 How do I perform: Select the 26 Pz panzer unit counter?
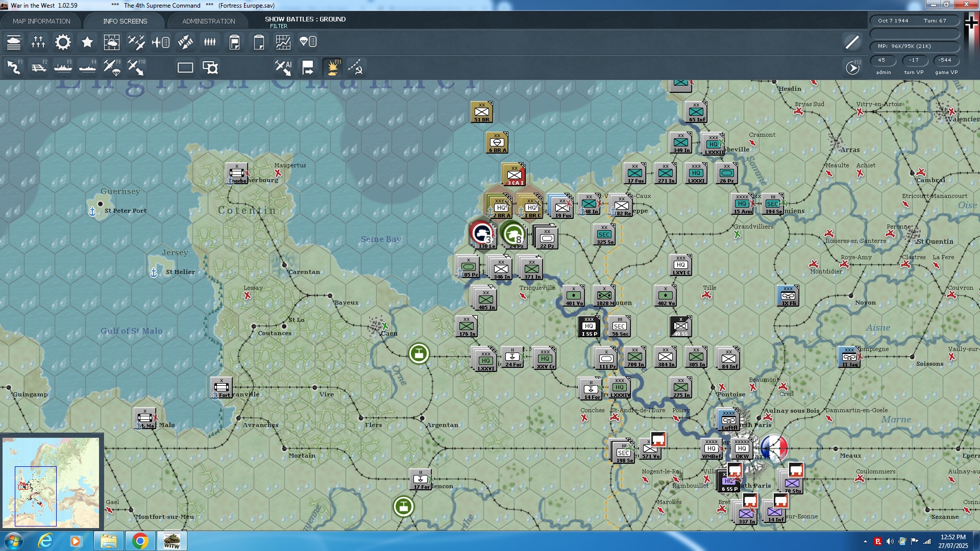tap(726, 173)
